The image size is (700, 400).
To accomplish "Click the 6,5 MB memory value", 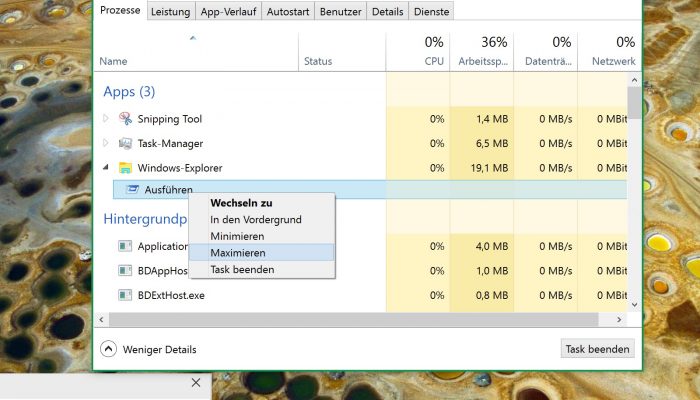I will (x=492, y=143).
